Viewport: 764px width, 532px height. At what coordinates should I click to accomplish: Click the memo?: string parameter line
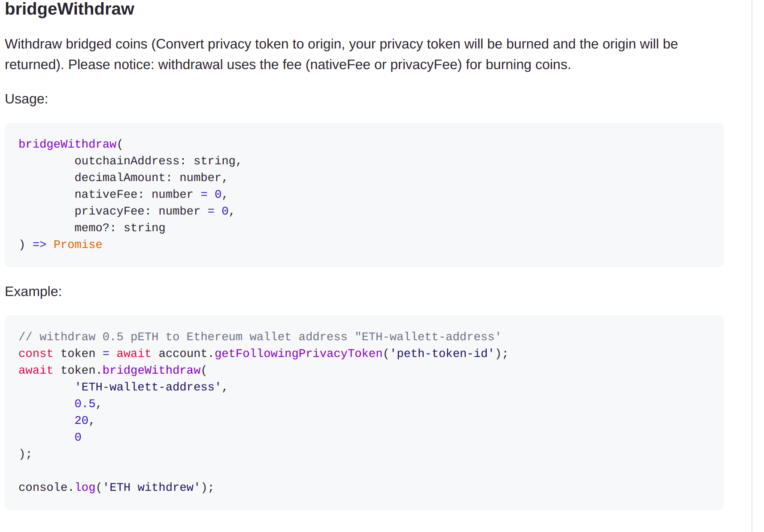coord(120,228)
